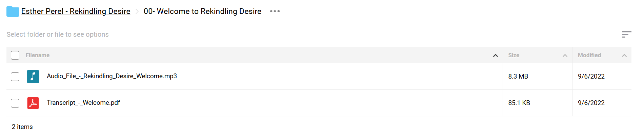Click the Size column sort arrow
Viewport: 644px width, 132px height.
(565, 55)
